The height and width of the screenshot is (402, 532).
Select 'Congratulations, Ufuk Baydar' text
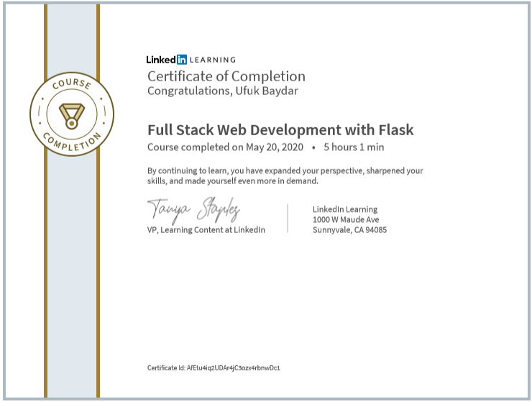coord(223,91)
